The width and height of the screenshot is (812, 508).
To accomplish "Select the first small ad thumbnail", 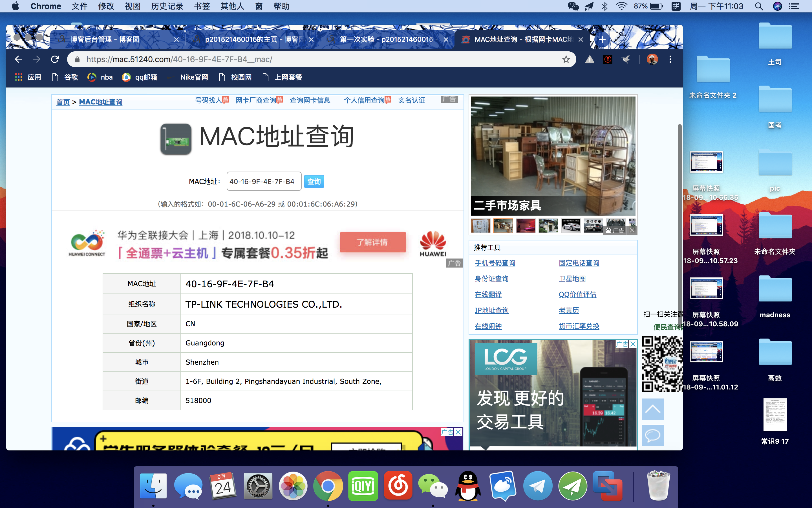I will pyautogui.click(x=480, y=225).
